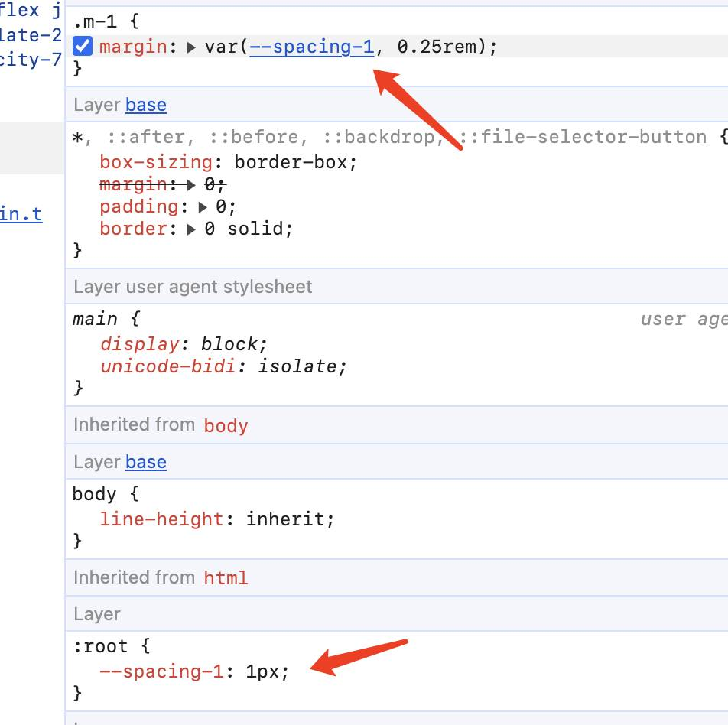This screenshot has width=728, height=725.
Task: Open the base layer link above the universal selector
Action: click(146, 105)
